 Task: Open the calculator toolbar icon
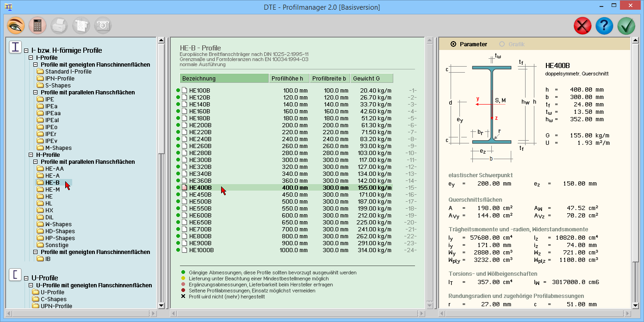pos(37,25)
